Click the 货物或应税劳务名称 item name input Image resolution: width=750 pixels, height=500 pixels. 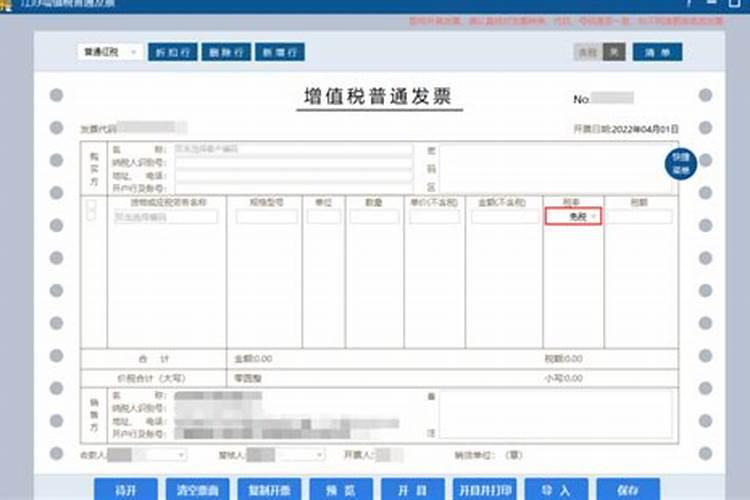(x=165, y=217)
